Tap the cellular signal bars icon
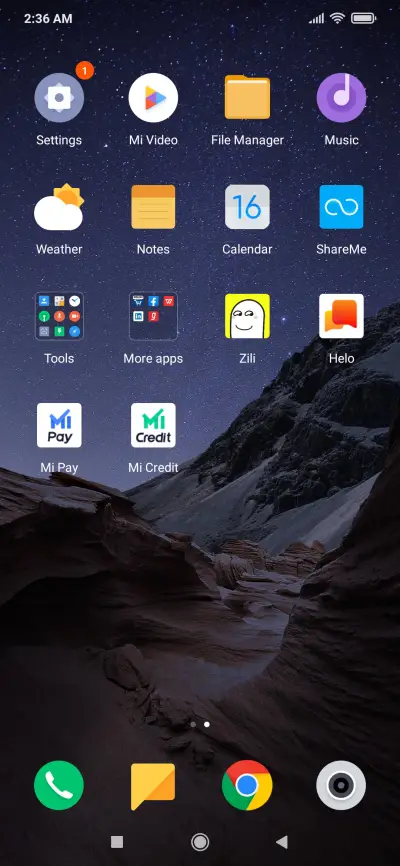The height and width of the screenshot is (866, 400). click(x=317, y=19)
